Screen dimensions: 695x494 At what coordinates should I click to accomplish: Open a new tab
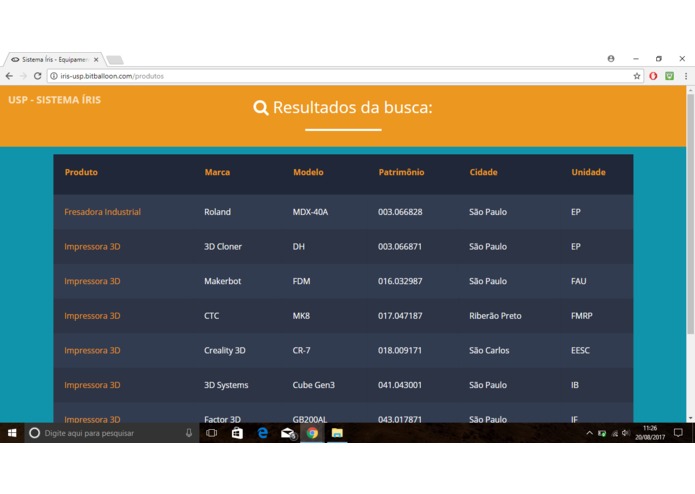coord(115,60)
